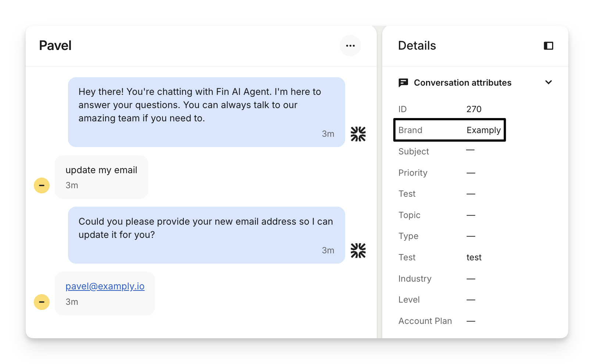The height and width of the screenshot is (364, 594).
Task: Set the empty Priority attribute value
Action: [x=471, y=173]
